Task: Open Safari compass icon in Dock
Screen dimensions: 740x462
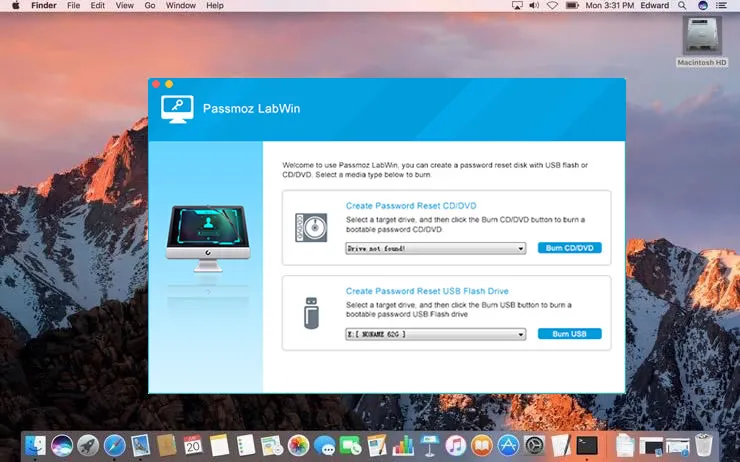Action: (x=115, y=445)
